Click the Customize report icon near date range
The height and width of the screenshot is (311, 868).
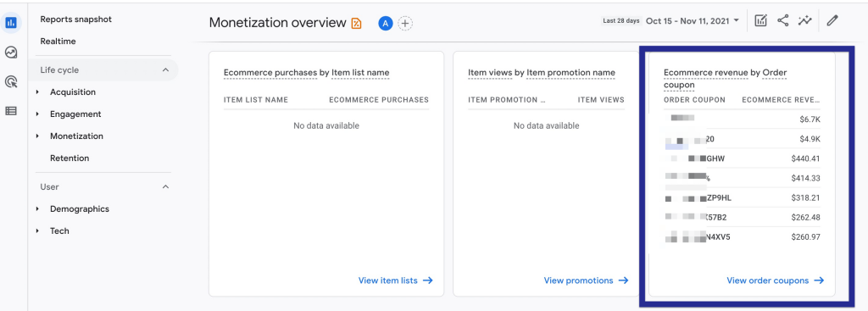pyautogui.click(x=761, y=21)
